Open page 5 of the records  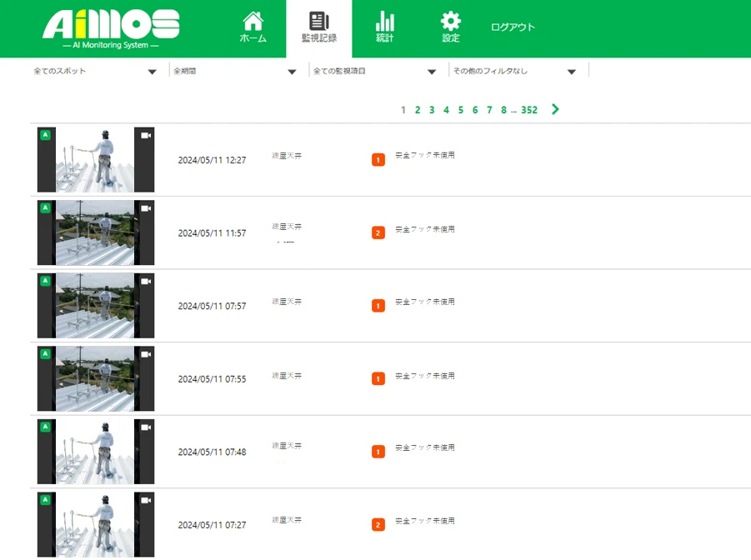click(461, 110)
